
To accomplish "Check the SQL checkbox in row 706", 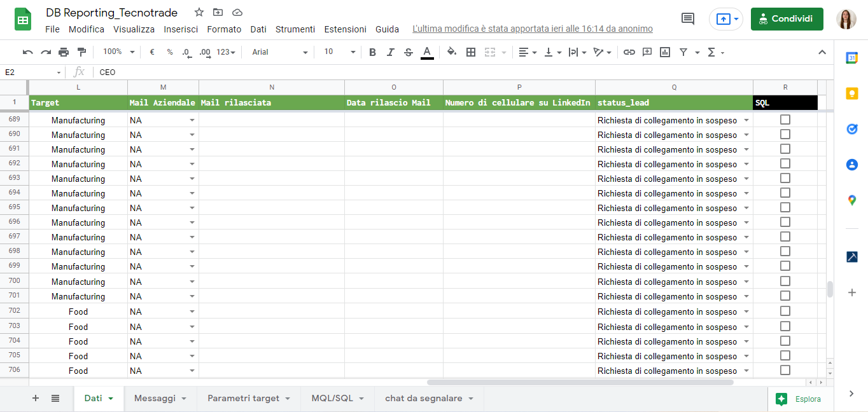I will pos(785,370).
